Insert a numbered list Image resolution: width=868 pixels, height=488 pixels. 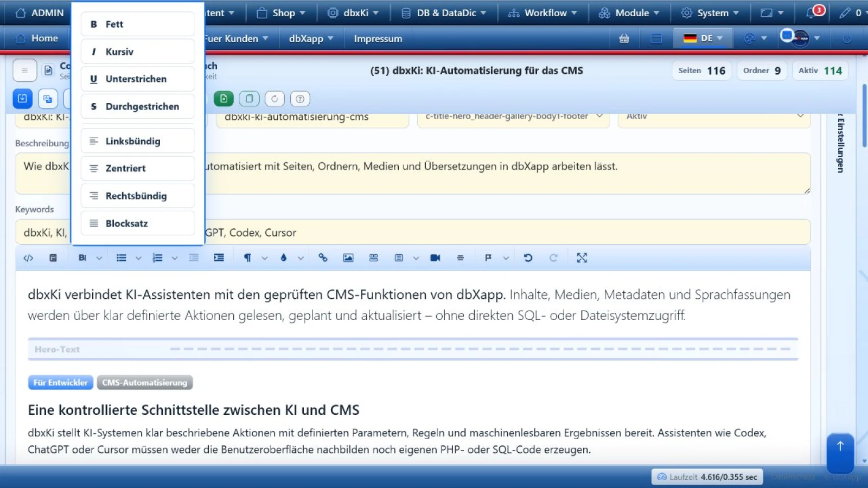tap(158, 258)
